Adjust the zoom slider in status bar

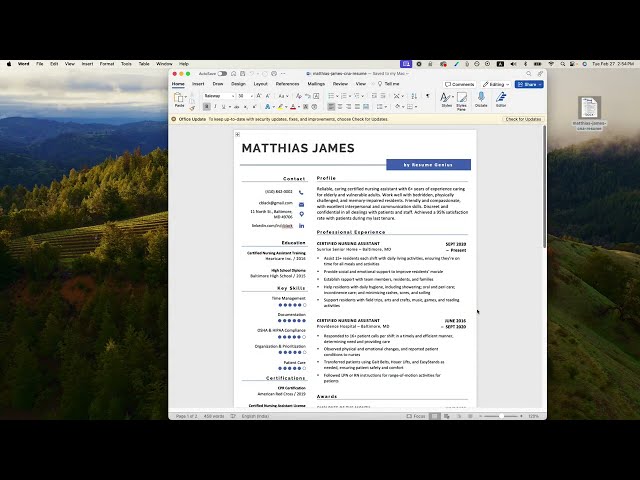pyautogui.click(x=501, y=416)
